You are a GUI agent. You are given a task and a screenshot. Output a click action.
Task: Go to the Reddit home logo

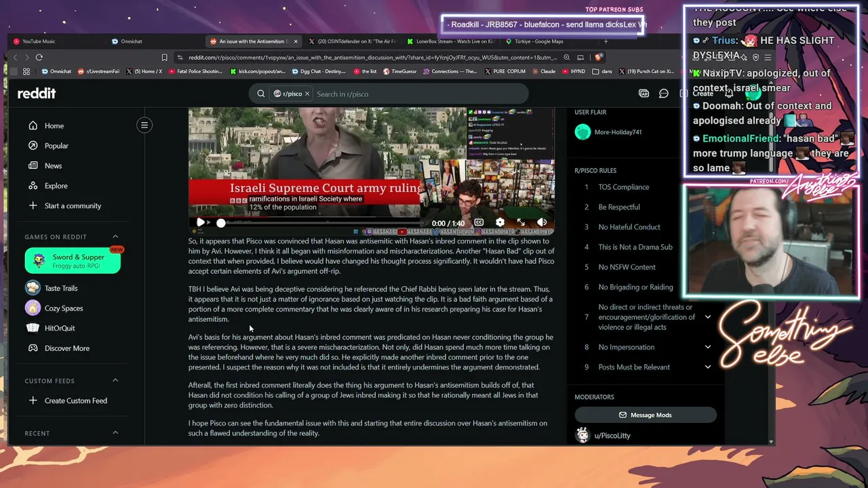point(37,94)
